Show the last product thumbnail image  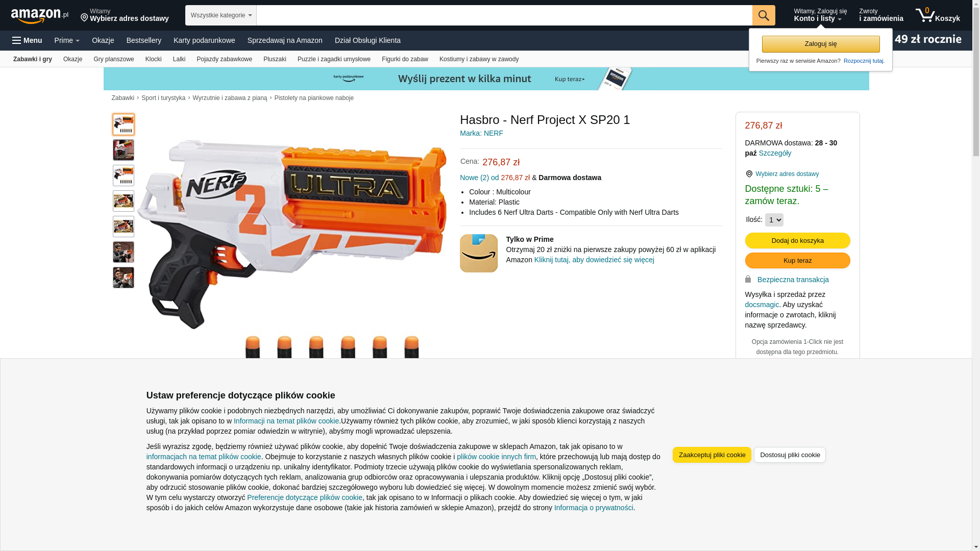[x=124, y=278]
